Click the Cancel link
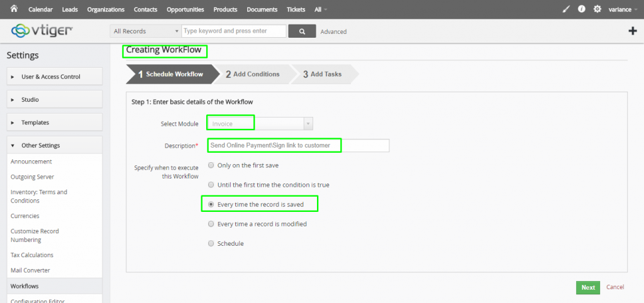Image resolution: width=644 pixels, height=303 pixels. (x=615, y=287)
